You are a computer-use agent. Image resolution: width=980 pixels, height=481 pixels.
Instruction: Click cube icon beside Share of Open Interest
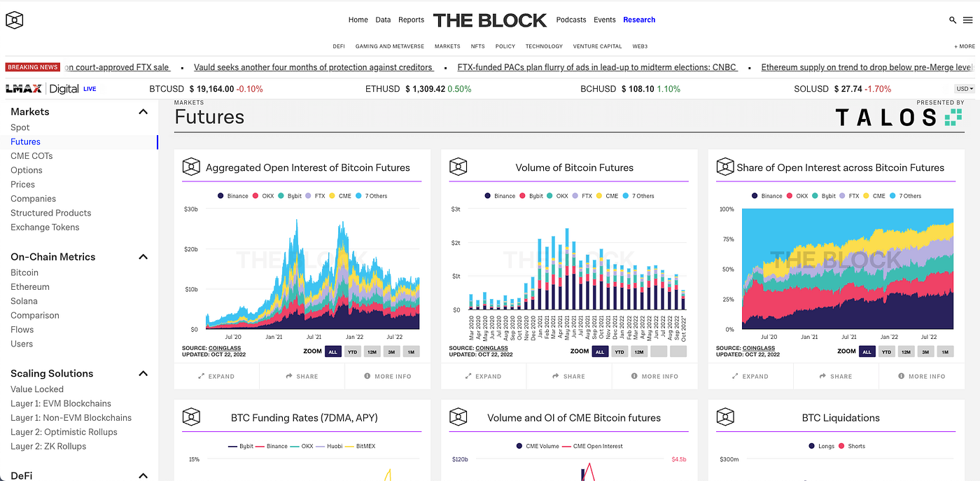click(725, 167)
